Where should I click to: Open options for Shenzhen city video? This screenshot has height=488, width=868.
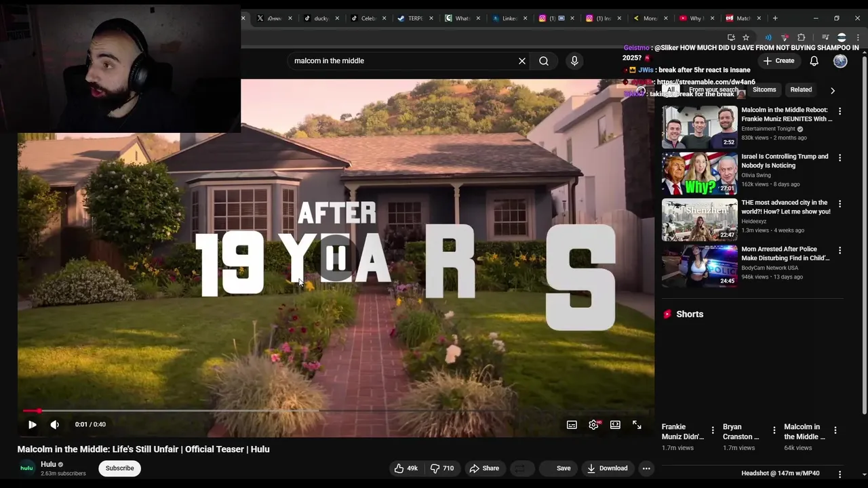840,204
